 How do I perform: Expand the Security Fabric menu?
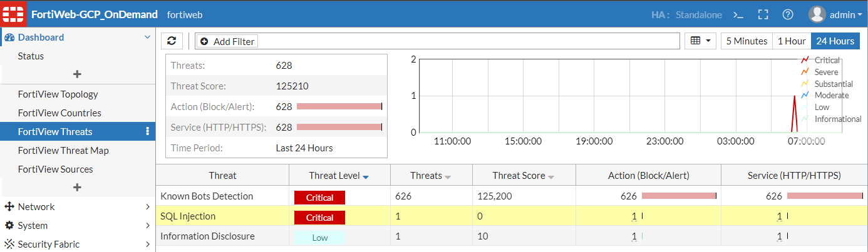pyautogui.click(x=148, y=244)
